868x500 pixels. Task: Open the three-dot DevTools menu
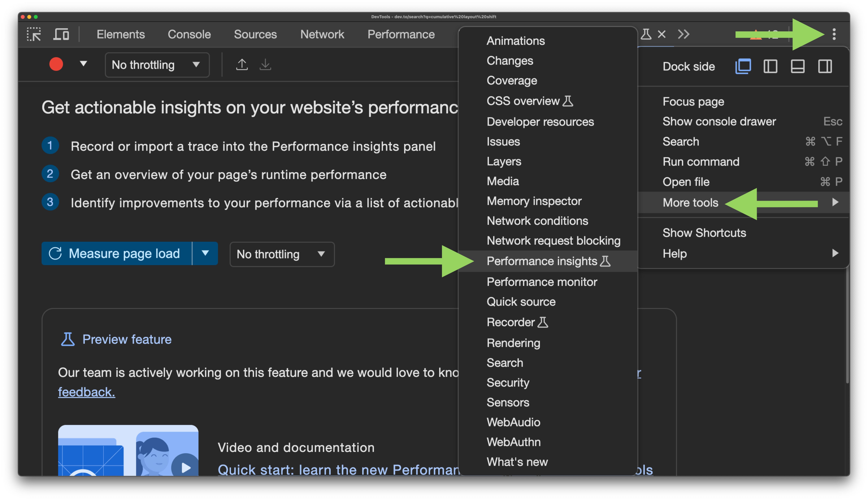834,34
